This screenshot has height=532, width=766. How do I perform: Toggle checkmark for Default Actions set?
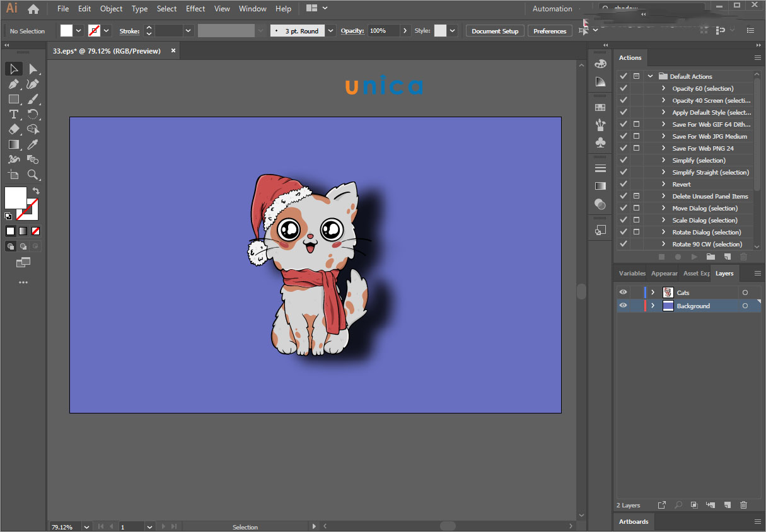point(624,76)
